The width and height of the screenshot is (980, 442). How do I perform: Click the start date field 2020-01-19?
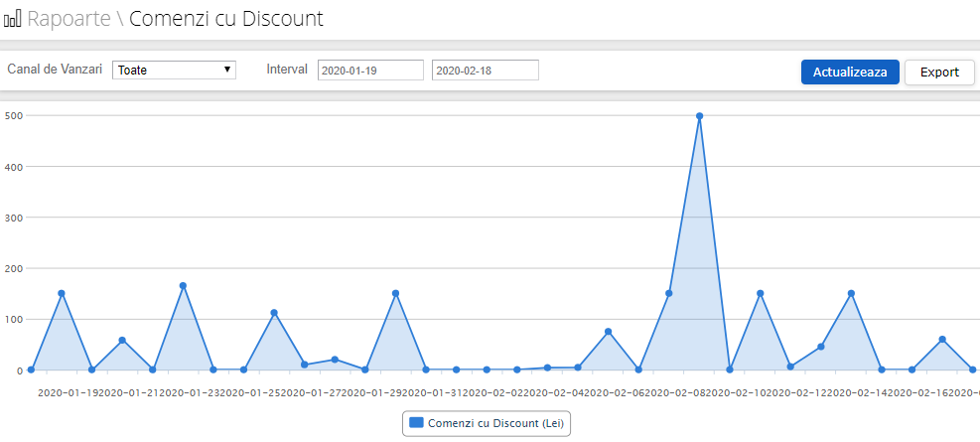point(370,71)
